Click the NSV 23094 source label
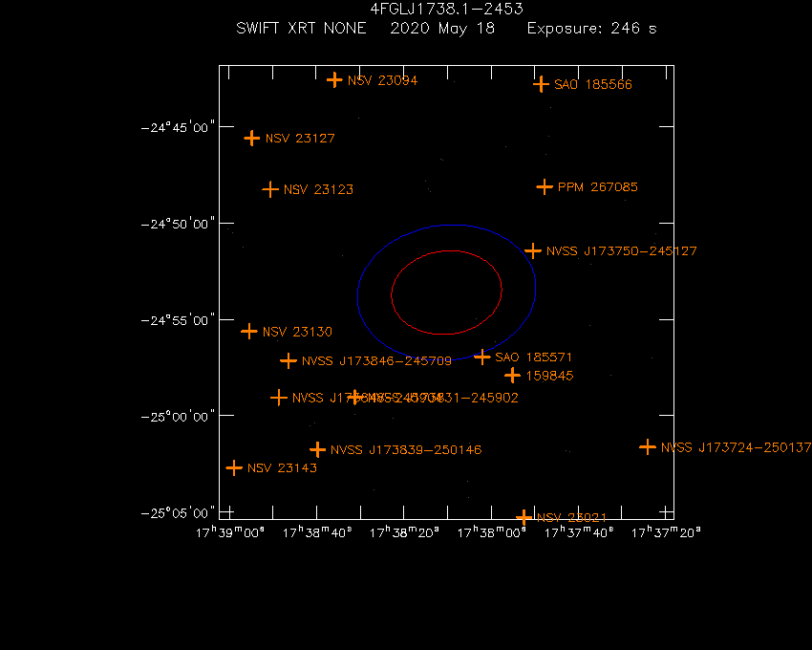This screenshot has width=812, height=650. pyautogui.click(x=383, y=80)
